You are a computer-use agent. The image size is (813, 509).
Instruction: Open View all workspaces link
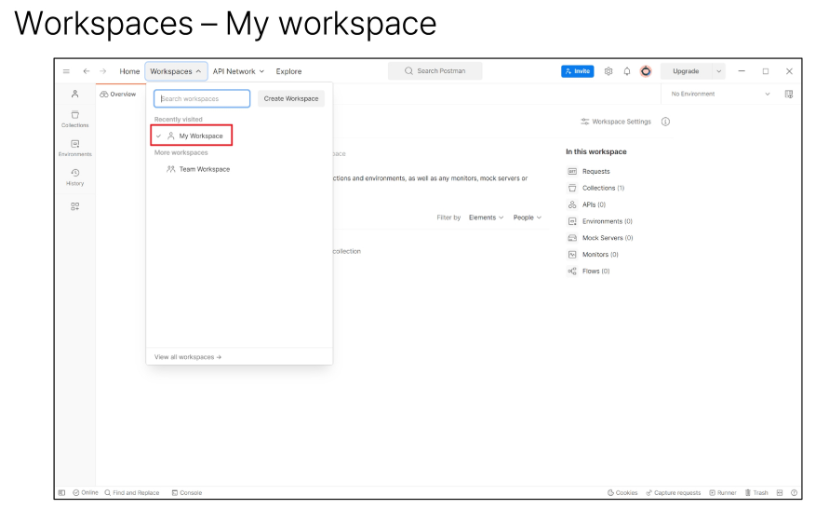pos(188,357)
